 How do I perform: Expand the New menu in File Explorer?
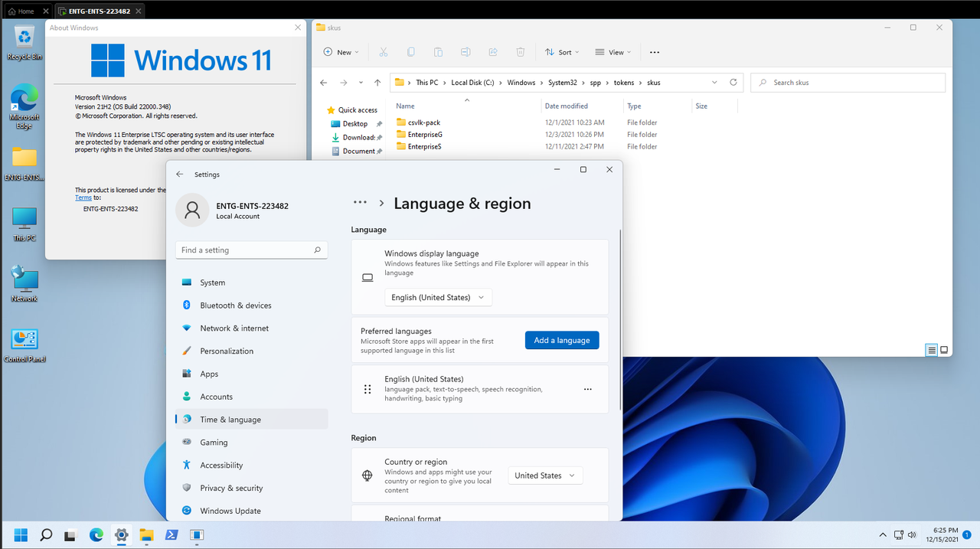click(x=341, y=52)
